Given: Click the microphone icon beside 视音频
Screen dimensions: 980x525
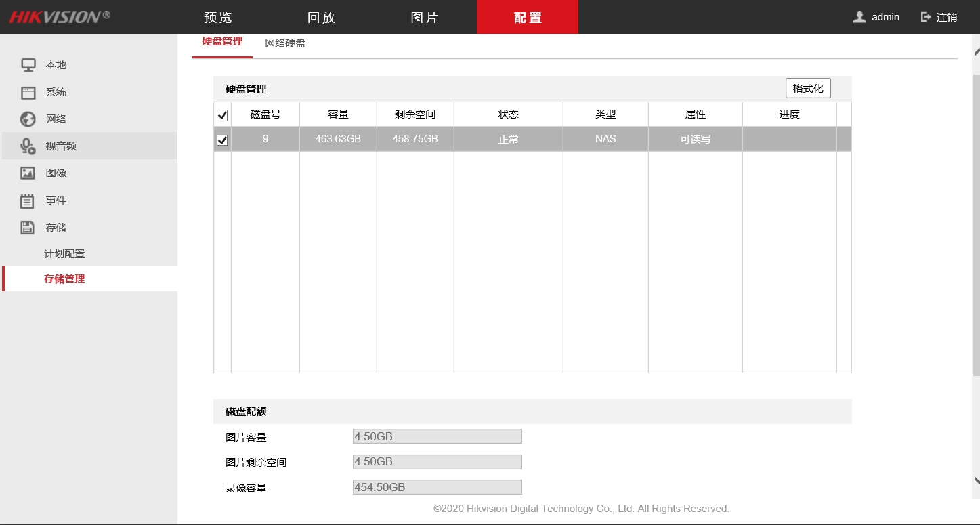Looking at the screenshot, I should pos(28,146).
